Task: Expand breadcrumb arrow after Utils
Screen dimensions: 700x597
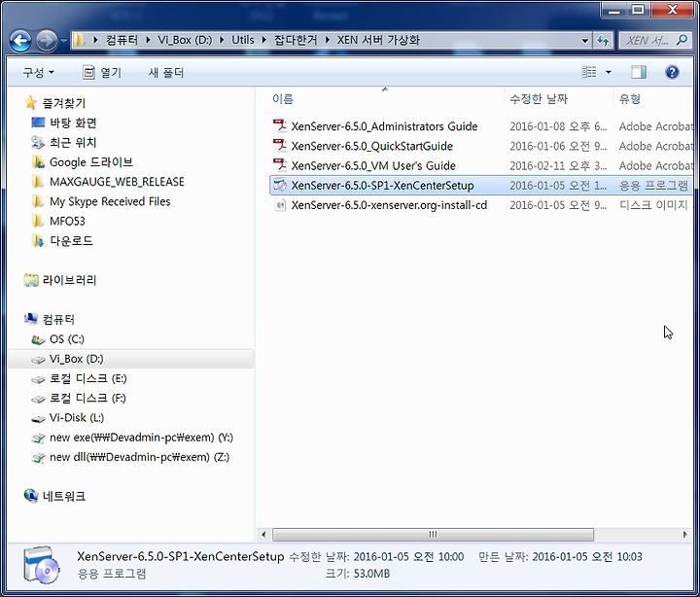Action: [263, 40]
